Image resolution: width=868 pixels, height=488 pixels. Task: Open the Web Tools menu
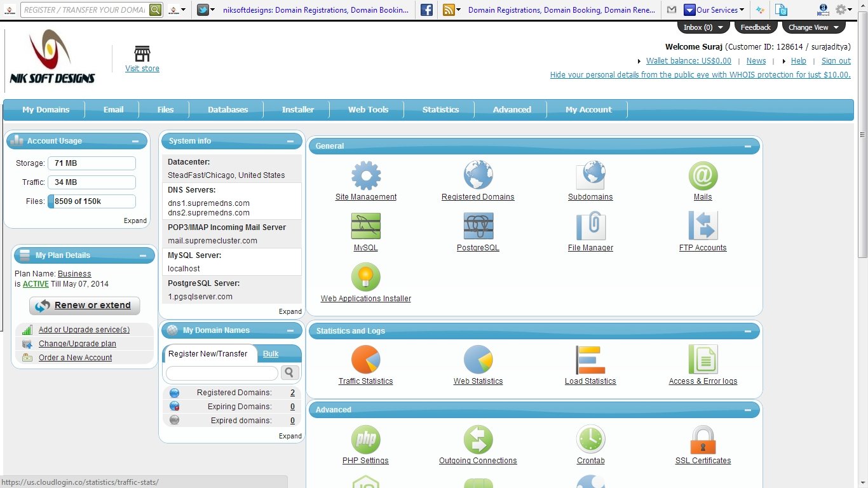(x=368, y=109)
